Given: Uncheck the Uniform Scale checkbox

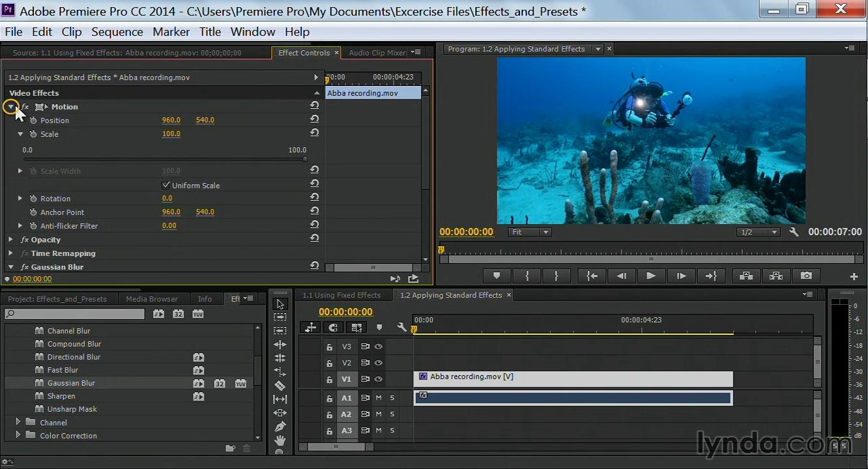Looking at the screenshot, I should point(166,186).
